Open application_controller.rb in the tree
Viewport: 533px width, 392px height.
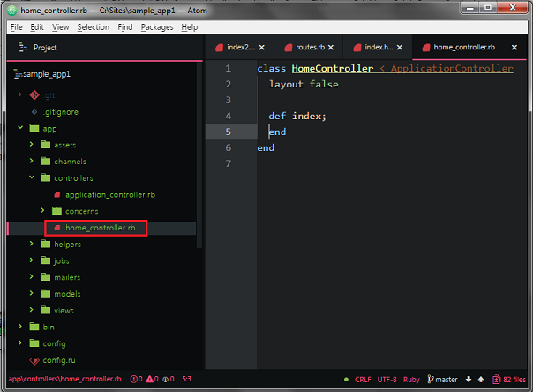[x=110, y=195]
